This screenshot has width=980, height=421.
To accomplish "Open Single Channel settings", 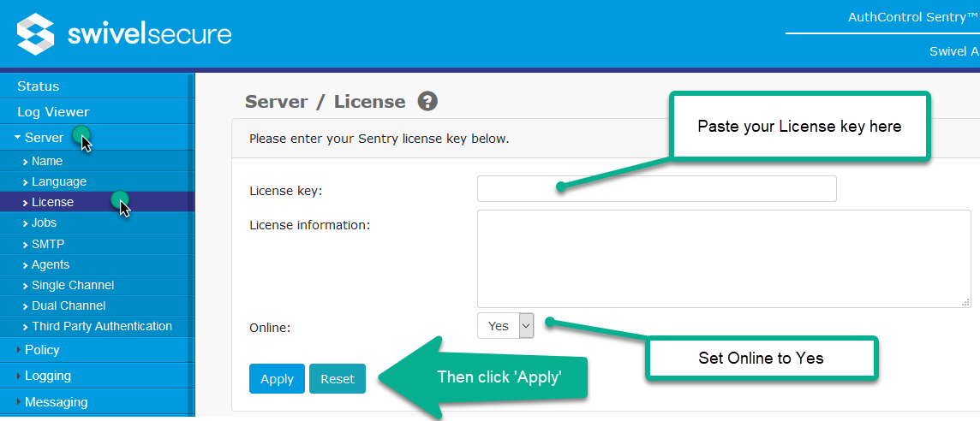I will [73, 285].
